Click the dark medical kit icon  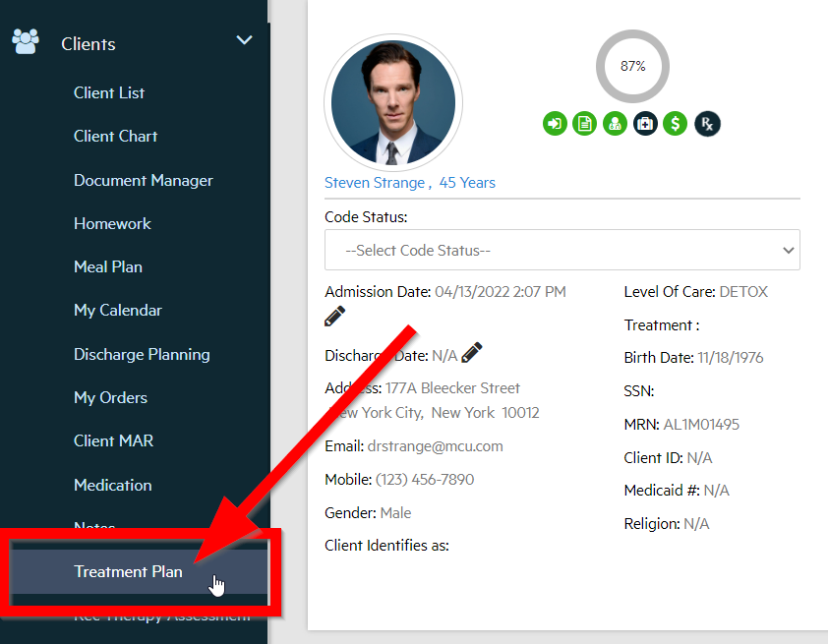click(645, 123)
